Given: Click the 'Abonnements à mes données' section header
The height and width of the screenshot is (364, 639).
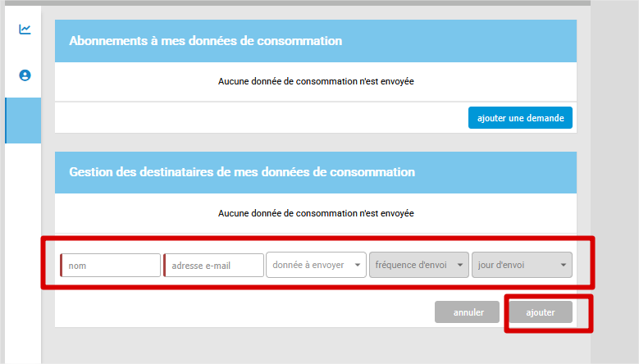Looking at the screenshot, I should [205, 41].
